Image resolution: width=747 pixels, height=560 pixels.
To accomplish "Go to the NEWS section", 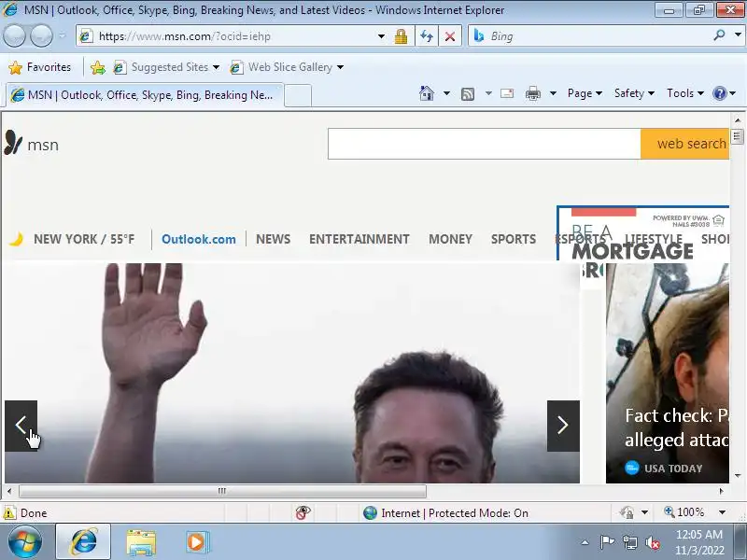I will pyautogui.click(x=273, y=239).
